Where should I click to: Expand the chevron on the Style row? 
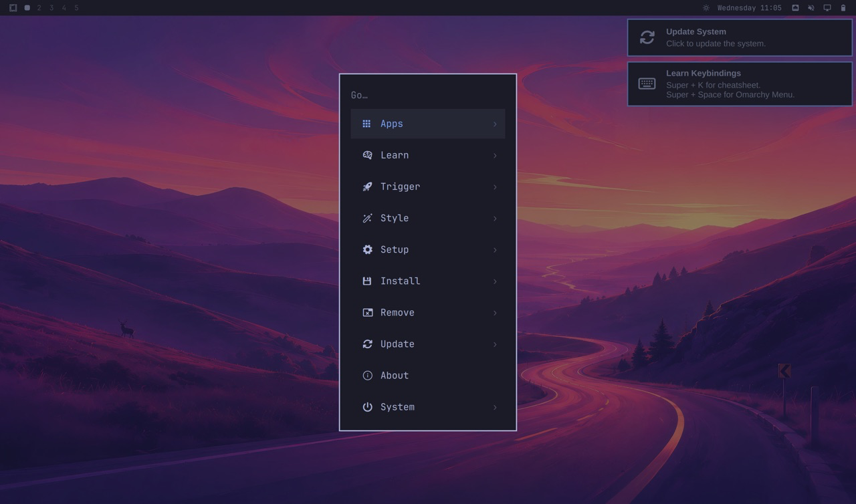click(x=495, y=218)
